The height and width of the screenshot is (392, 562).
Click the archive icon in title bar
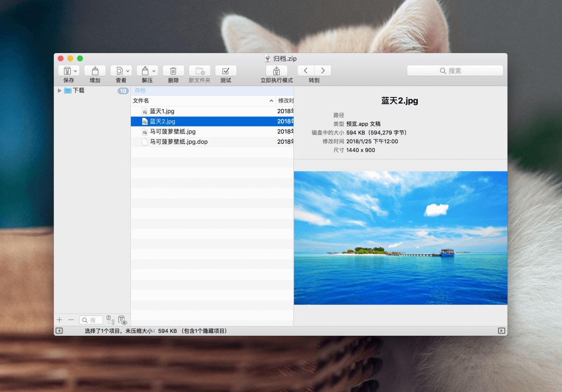coord(268,58)
